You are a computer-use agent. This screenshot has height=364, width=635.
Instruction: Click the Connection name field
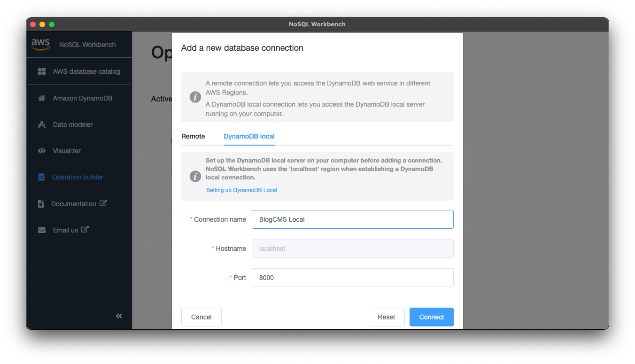click(x=353, y=219)
